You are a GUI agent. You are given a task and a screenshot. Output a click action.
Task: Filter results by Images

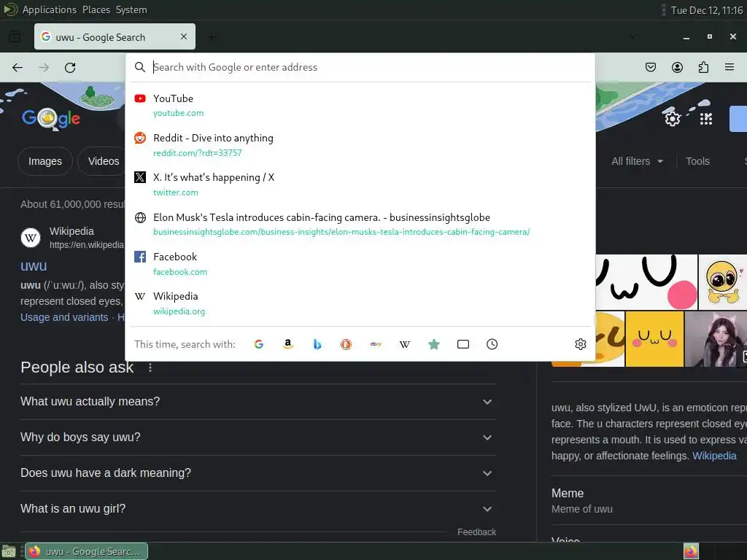click(x=44, y=161)
